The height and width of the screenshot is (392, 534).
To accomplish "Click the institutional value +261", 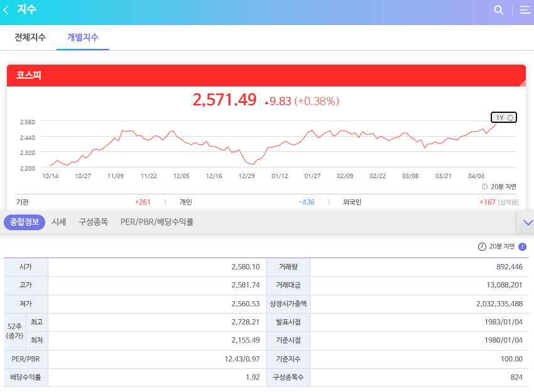I will (x=142, y=202).
